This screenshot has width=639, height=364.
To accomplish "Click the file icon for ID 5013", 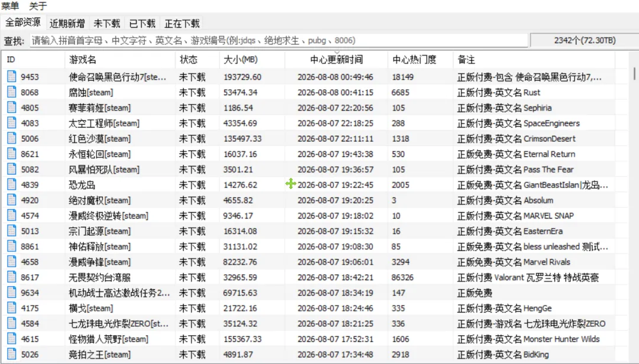I will [11, 231].
